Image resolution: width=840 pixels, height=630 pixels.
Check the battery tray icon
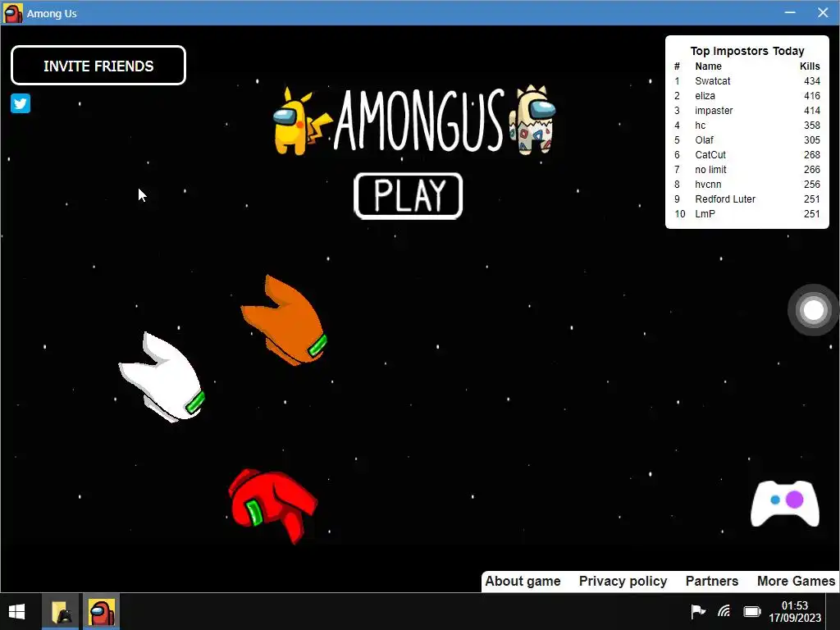(752, 611)
